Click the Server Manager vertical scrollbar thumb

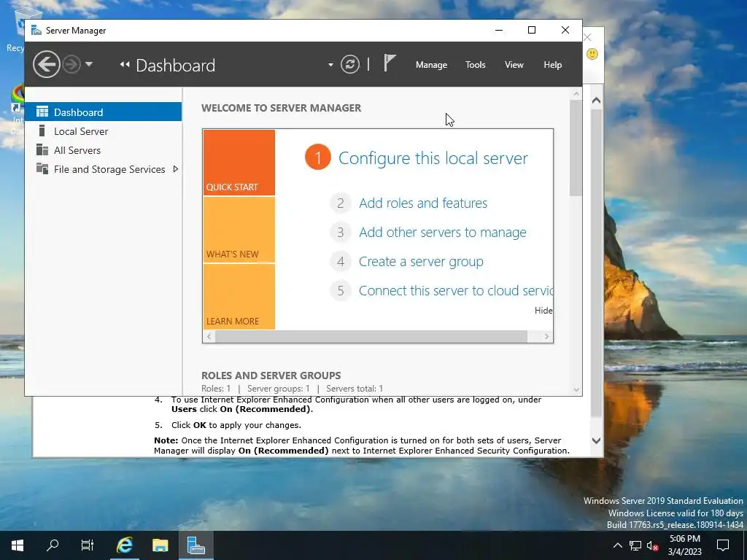pos(576,148)
